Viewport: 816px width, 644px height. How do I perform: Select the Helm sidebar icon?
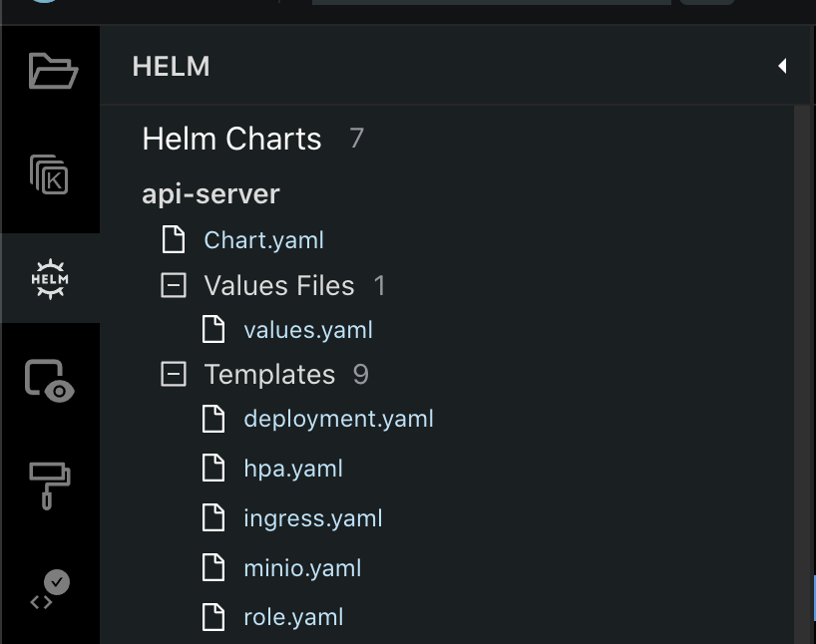[x=50, y=278]
